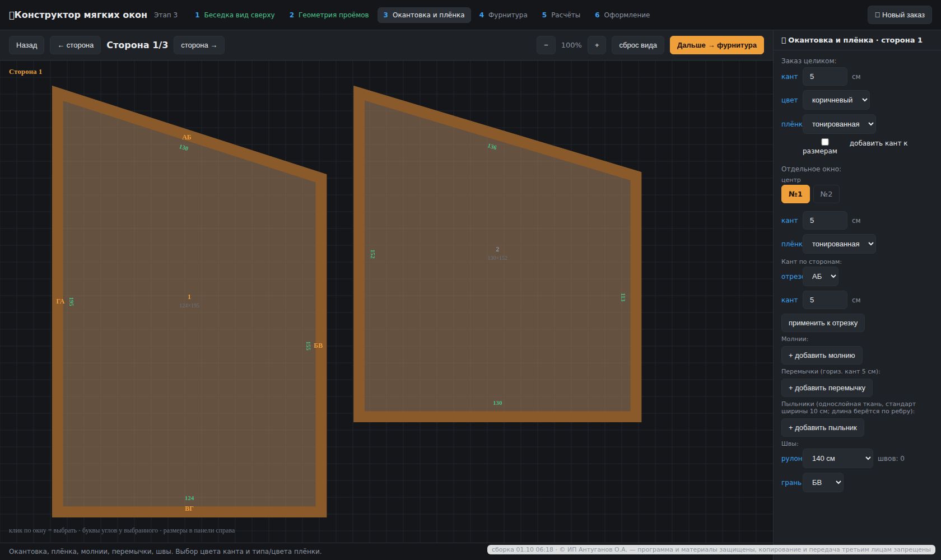Open the 'цвет' коричневый dropdown
Screen dimensions: 941x560
click(836, 100)
